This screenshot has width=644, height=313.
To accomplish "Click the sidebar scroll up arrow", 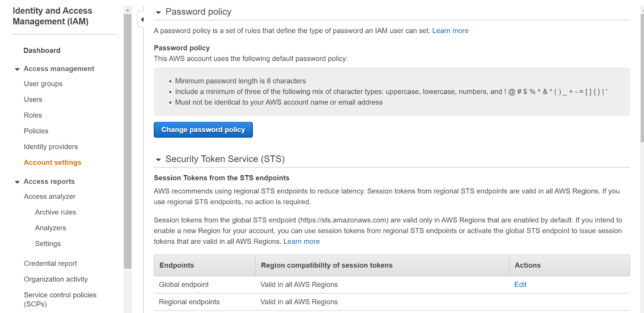I will pos(128,10).
